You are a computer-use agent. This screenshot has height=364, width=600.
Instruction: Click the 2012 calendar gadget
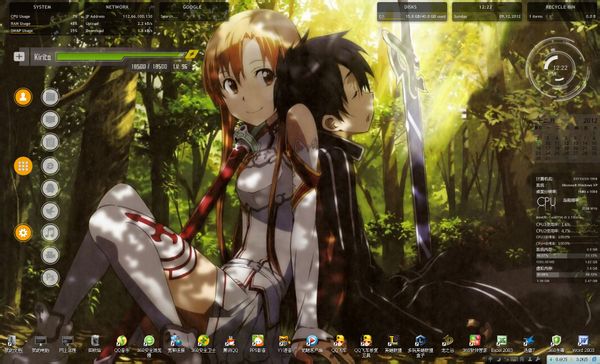pos(566,140)
